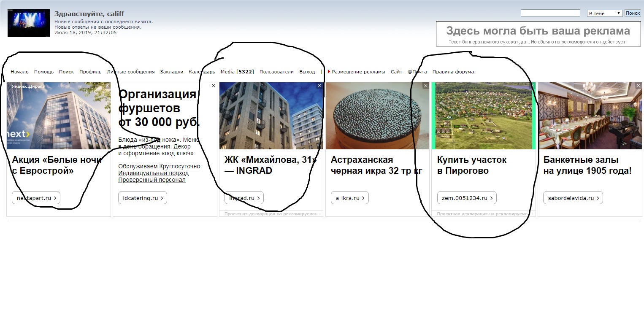
Task: Open Размещение рекламы link
Action: 358,72
